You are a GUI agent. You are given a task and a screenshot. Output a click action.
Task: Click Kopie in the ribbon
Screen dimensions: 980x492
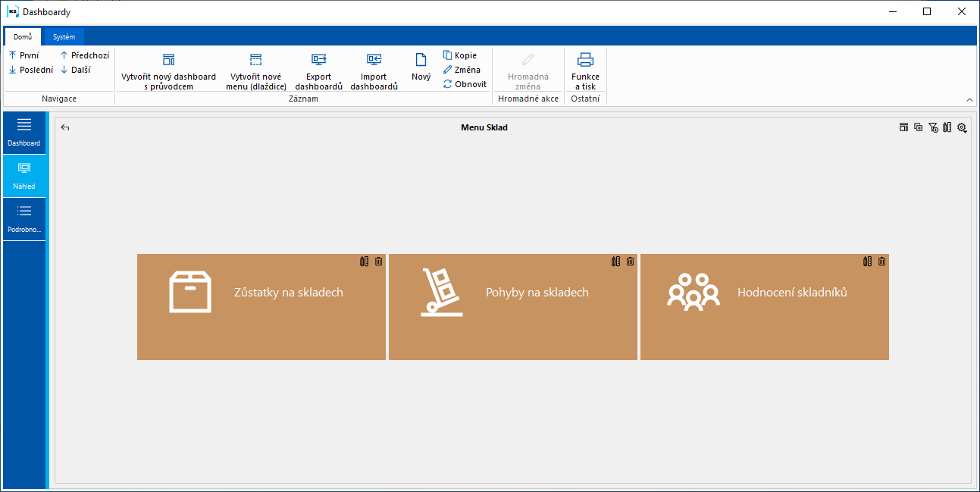(460, 55)
